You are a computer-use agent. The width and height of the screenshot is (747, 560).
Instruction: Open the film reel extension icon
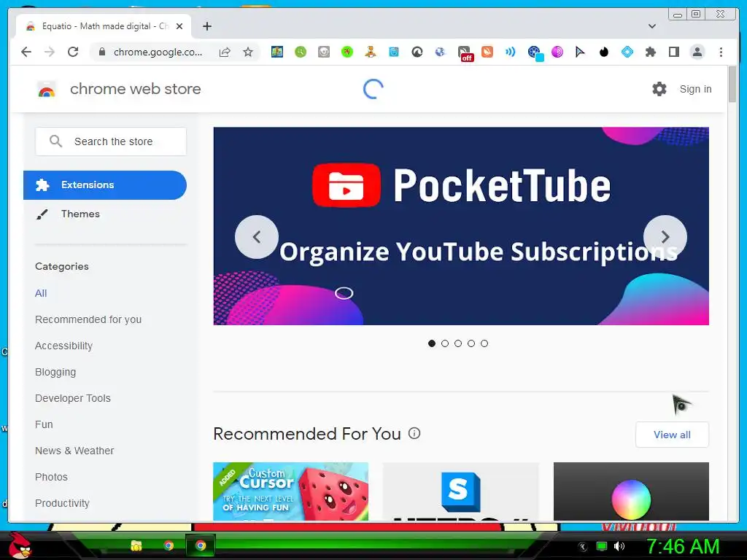(535, 52)
